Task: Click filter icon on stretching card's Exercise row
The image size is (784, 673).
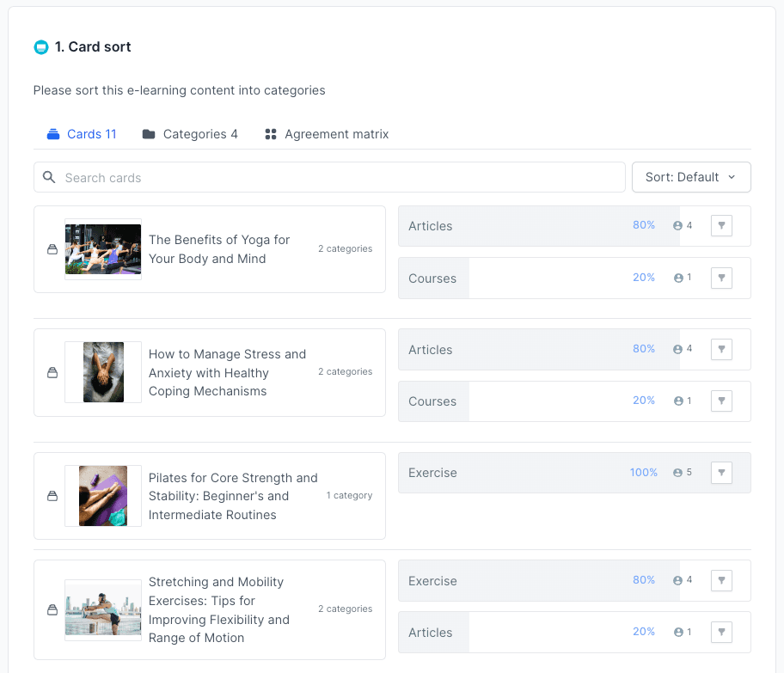Action: point(721,581)
